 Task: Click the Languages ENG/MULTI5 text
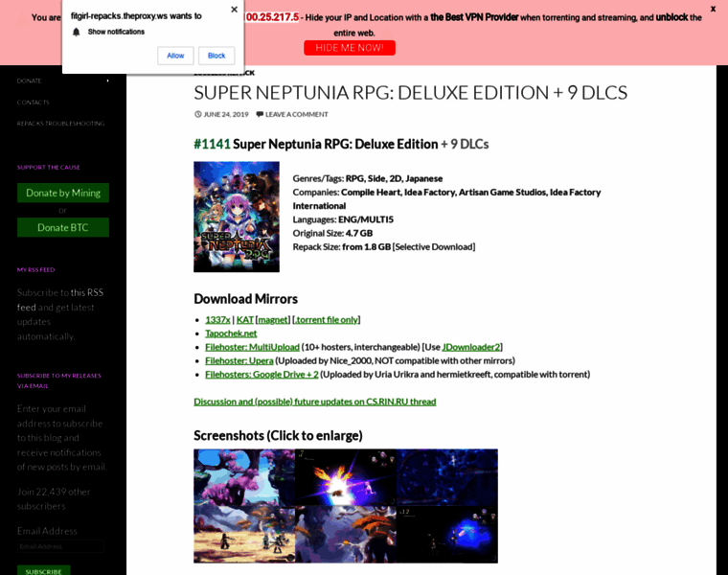[x=343, y=219]
